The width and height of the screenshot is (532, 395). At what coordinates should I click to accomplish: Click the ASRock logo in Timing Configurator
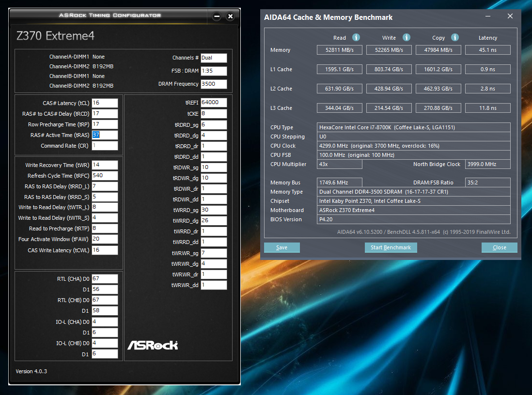pos(153,345)
